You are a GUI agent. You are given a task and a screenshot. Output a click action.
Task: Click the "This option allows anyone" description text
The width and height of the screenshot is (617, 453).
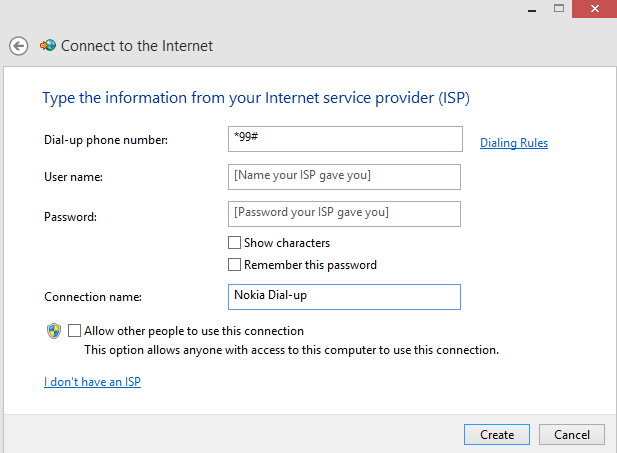[291, 350]
